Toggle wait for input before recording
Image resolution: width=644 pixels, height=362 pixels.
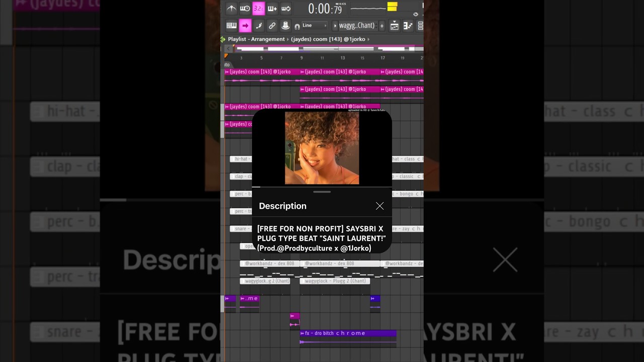tap(245, 9)
